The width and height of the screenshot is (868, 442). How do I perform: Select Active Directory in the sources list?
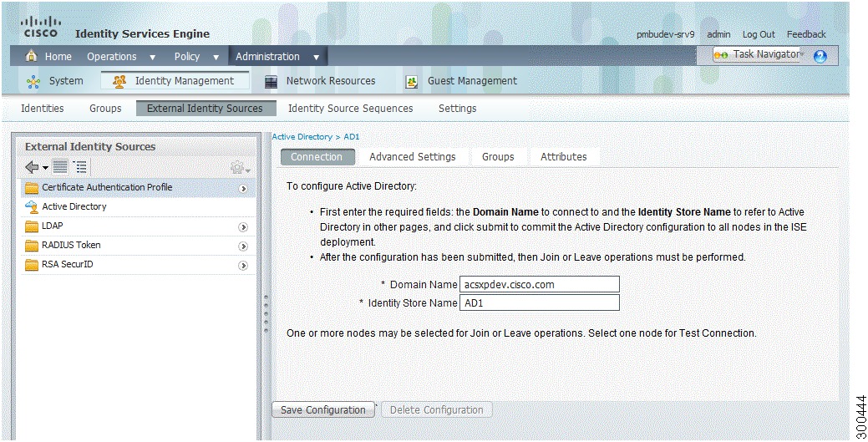[x=139, y=206]
